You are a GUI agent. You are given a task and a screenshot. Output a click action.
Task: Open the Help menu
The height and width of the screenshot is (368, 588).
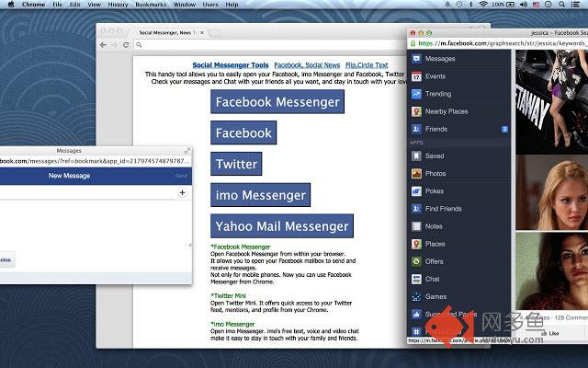point(232,5)
